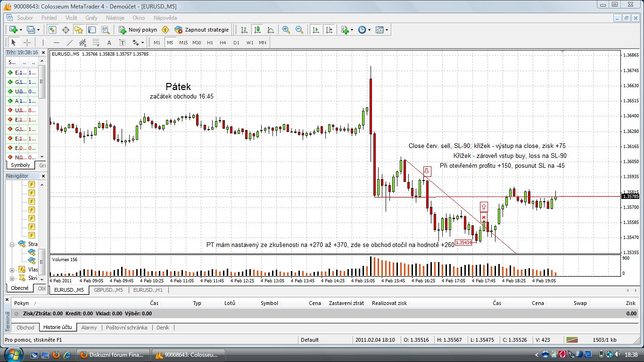Open the Grafy menu
Viewport: 644px width, 362px height.
pyautogui.click(x=91, y=18)
